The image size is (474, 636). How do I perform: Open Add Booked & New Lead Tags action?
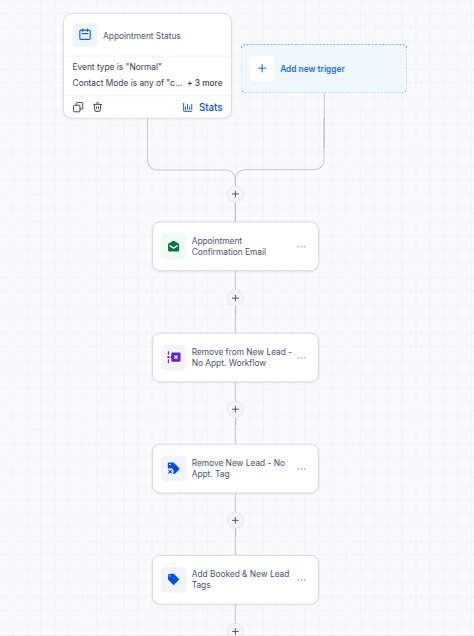235,580
